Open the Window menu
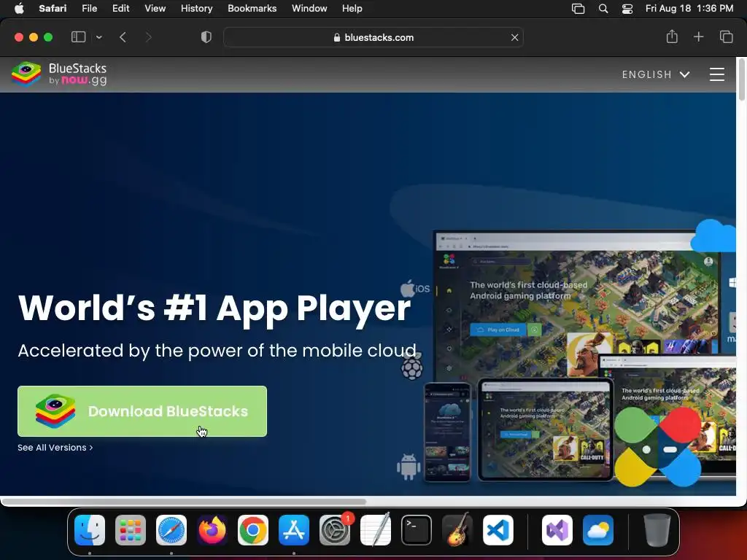747x560 pixels. [309, 9]
